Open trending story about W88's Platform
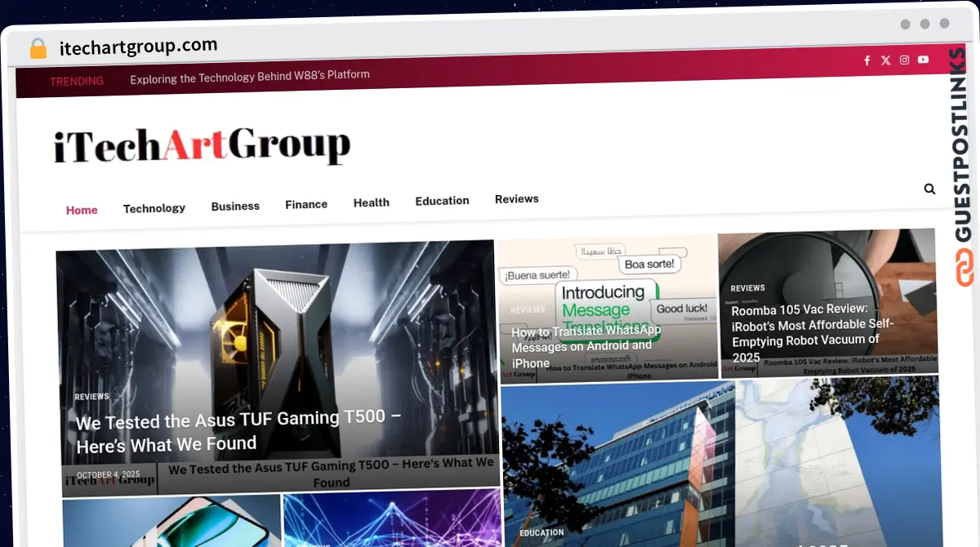Image resolution: width=980 pixels, height=547 pixels. tap(250, 77)
